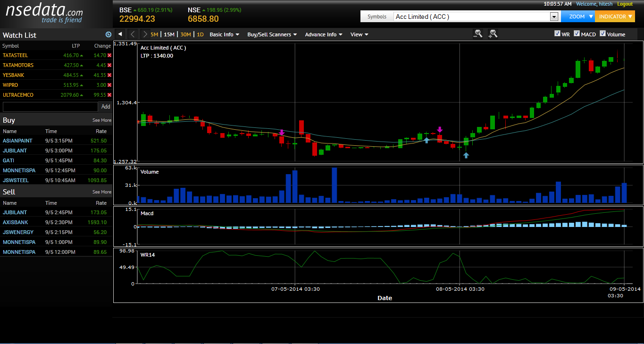Screen dimensions: 644x344
Task: Remove YESBANK from the watch list
Action: [x=109, y=76]
